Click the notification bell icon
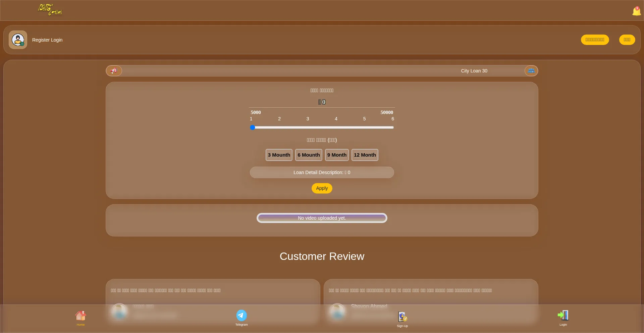Image resolution: width=644 pixels, height=333 pixels. point(636,11)
